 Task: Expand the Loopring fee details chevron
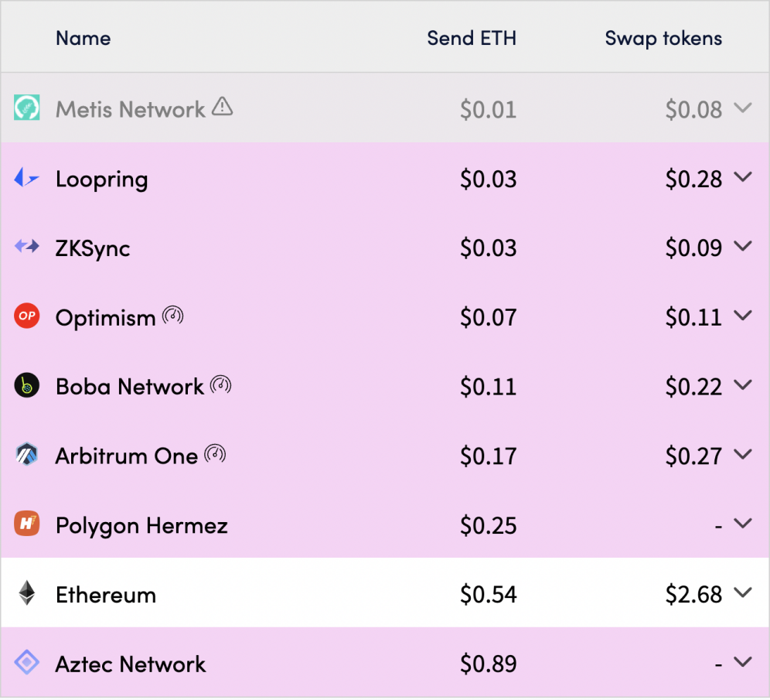pyautogui.click(x=743, y=178)
